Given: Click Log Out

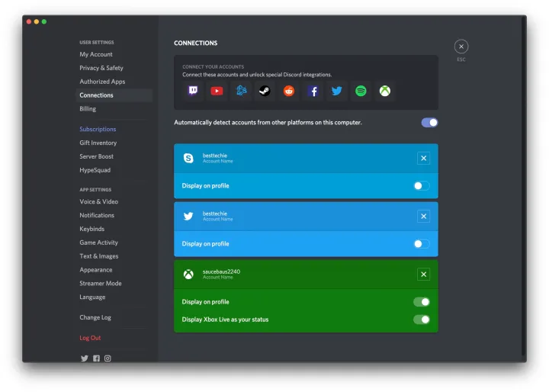Looking at the screenshot, I should point(114,338).
